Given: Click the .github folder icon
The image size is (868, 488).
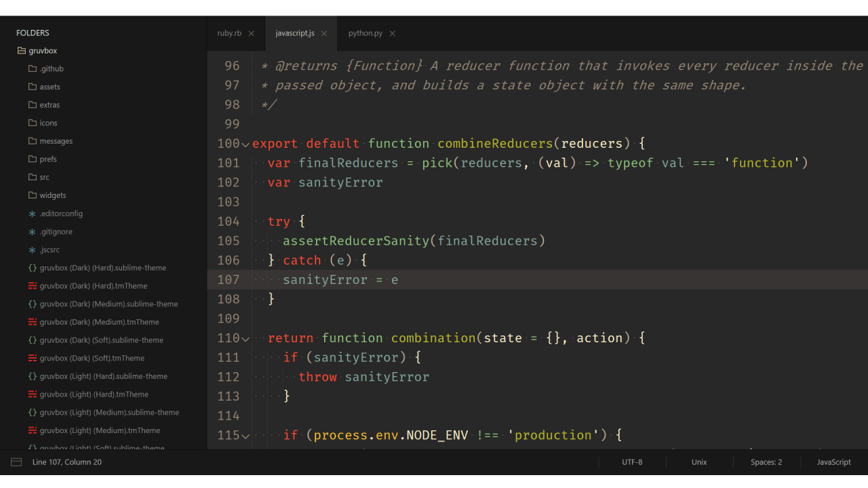Looking at the screenshot, I should tap(33, 68).
